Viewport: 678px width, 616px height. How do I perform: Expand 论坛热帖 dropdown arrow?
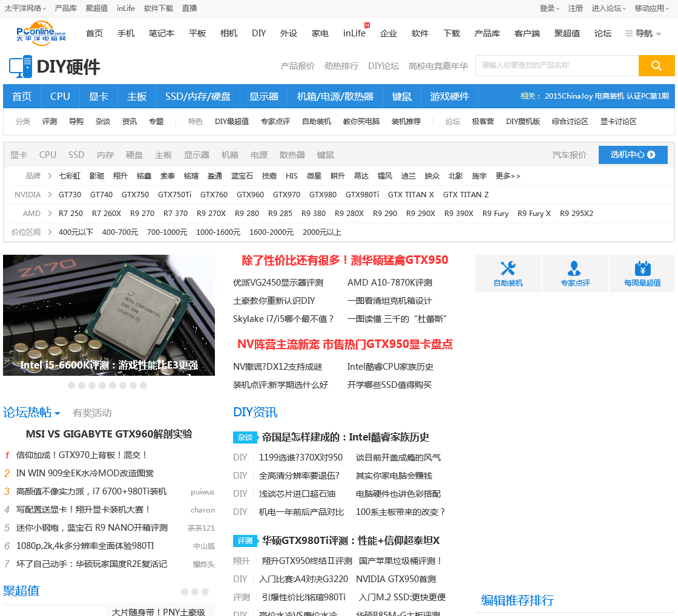pos(57,414)
